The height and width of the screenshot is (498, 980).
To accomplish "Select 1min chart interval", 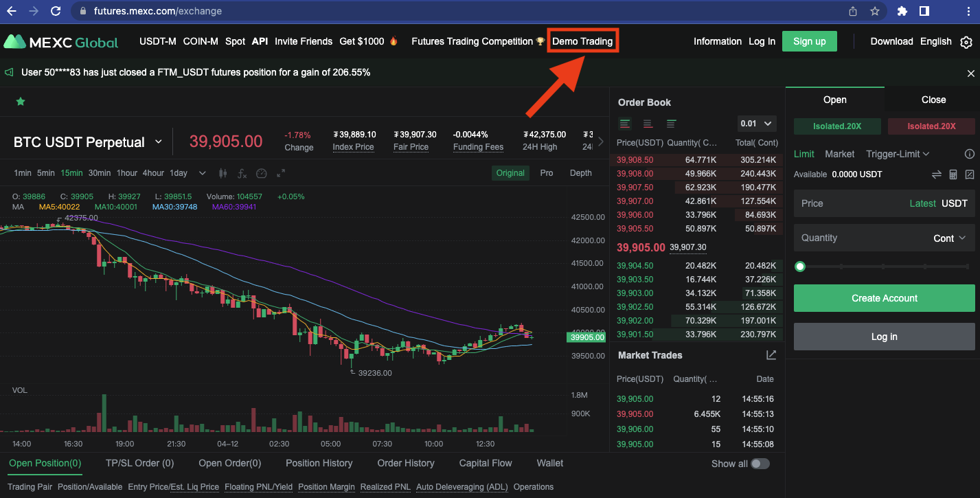I will click(x=23, y=173).
